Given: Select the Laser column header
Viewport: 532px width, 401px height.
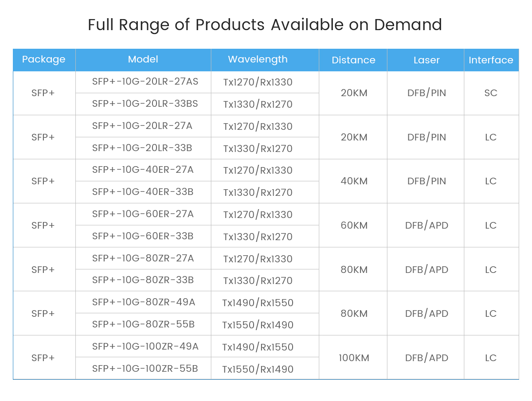Looking at the screenshot, I should [x=426, y=60].
